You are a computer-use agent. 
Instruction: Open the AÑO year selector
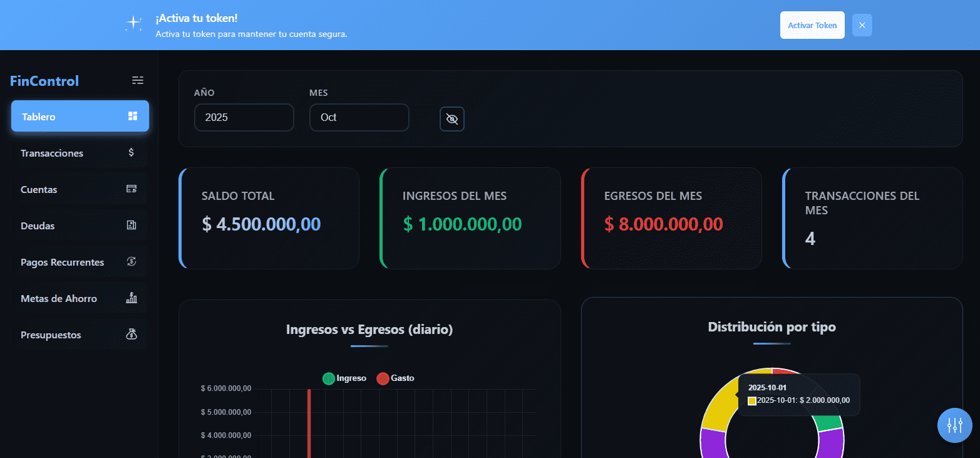coord(244,117)
